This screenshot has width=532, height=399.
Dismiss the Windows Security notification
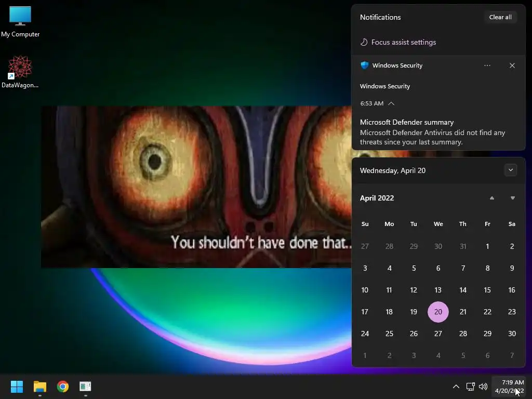coord(512,65)
